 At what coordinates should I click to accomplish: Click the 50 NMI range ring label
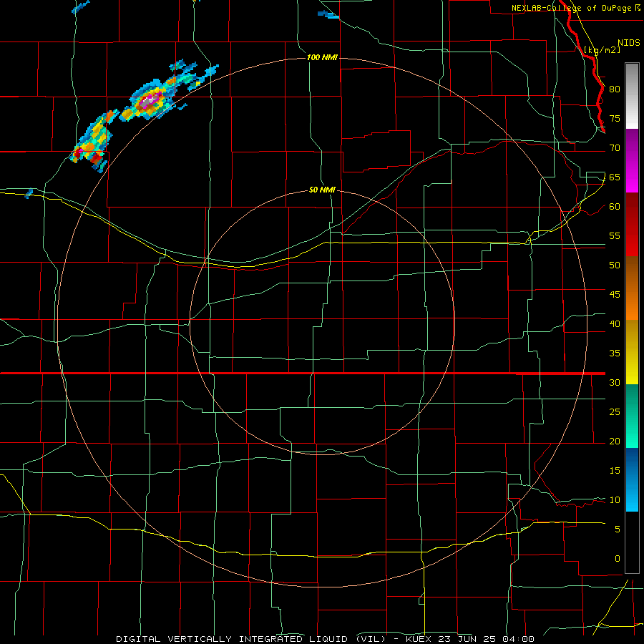pos(322,190)
